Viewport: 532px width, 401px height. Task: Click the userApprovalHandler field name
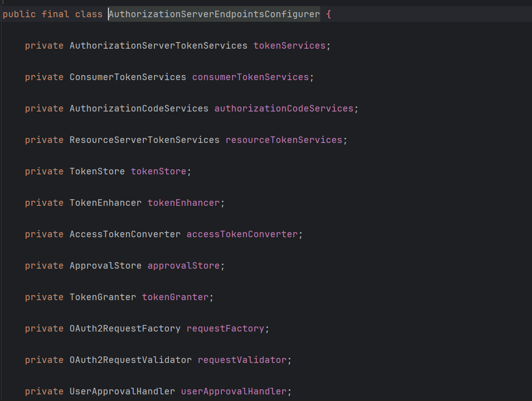pos(234,391)
